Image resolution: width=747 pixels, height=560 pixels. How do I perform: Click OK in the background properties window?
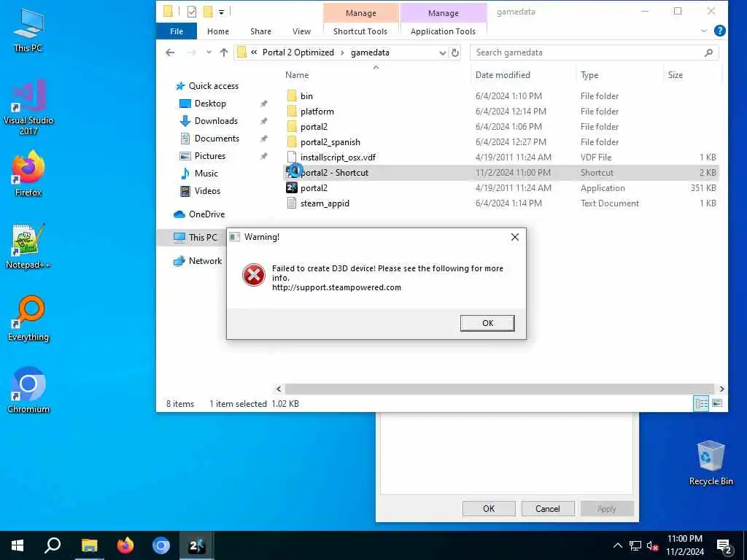point(489,508)
